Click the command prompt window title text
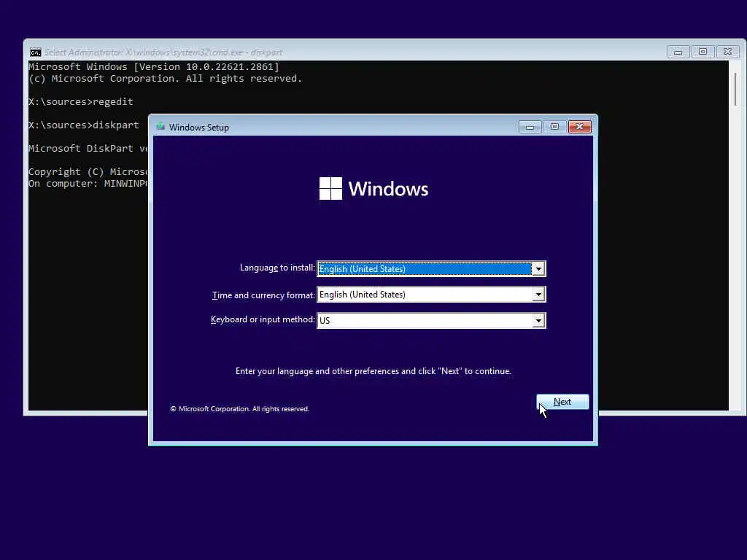 coord(163,52)
